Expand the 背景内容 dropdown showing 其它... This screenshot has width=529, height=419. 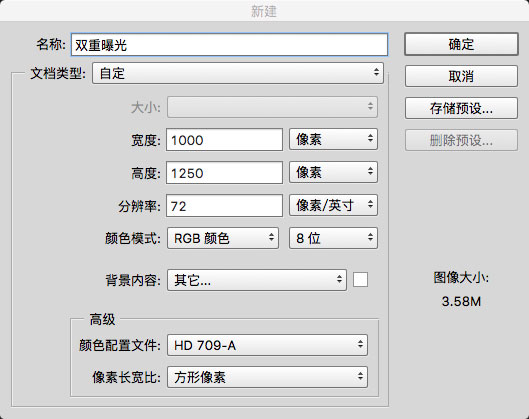tap(257, 280)
